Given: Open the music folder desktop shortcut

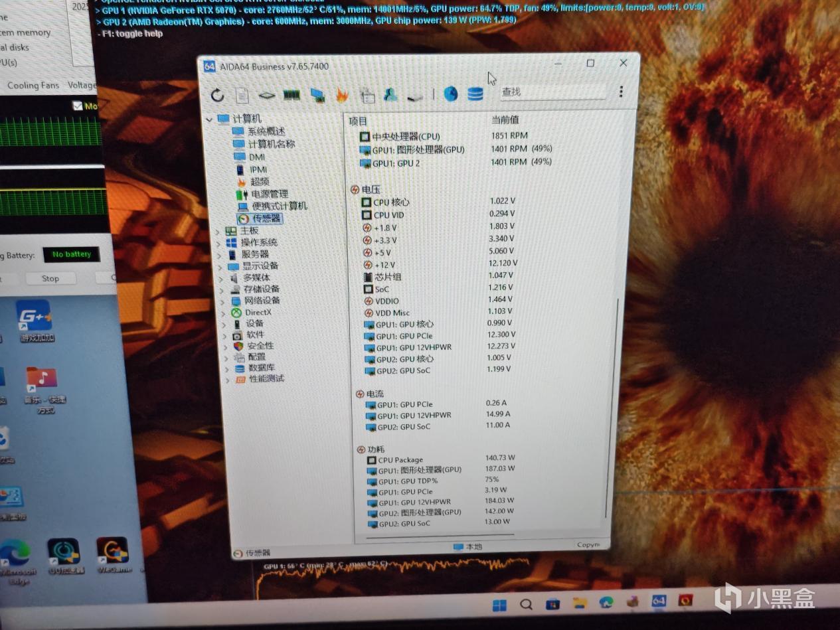Looking at the screenshot, I should pyautogui.click(x=43, y=390).
